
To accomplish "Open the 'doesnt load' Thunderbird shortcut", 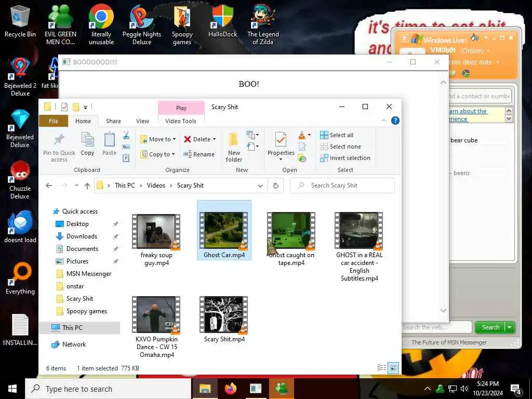I will 20,227.
